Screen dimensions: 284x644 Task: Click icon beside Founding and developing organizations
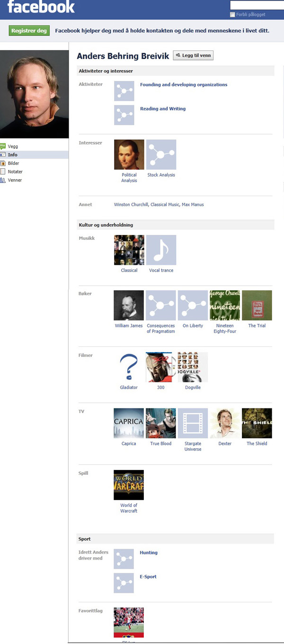click(124, 91)
